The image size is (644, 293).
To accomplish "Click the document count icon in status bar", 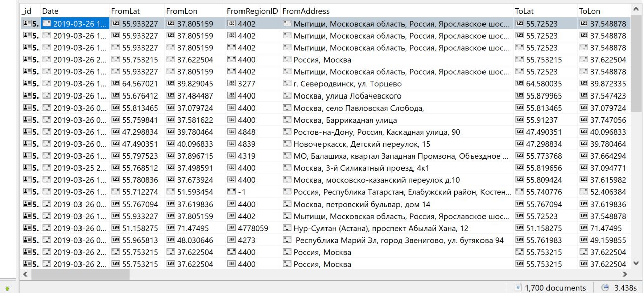I will pos(518,288).
